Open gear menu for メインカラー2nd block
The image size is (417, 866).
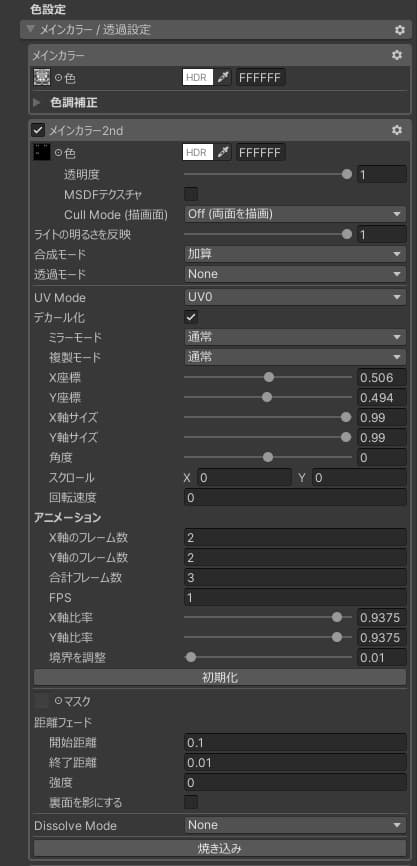click(x=397, y=130)
